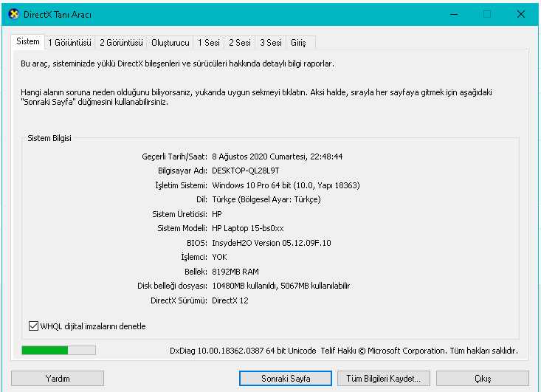Click the Sistem Üreticisi value HP
Viewport: 541px width, 392px height.
[217, 214]
